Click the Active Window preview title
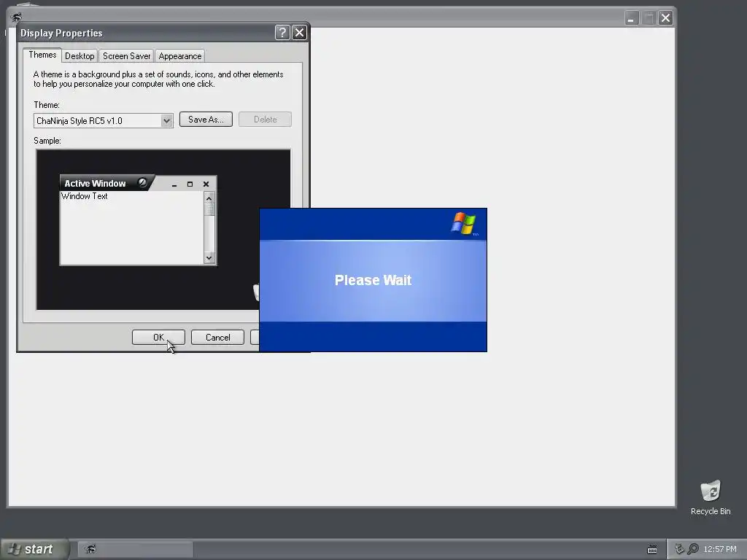747x560 pixels. click(x=95, y=183)
